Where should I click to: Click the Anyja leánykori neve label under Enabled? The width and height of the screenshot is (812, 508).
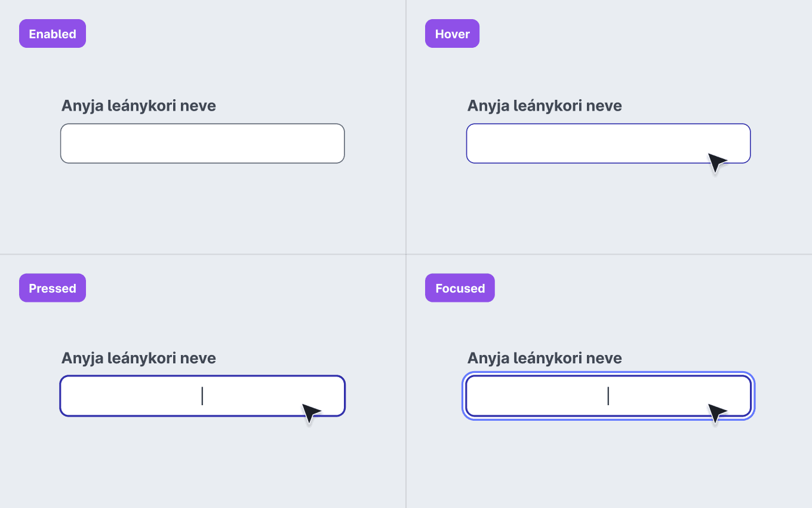coord(139,106)
